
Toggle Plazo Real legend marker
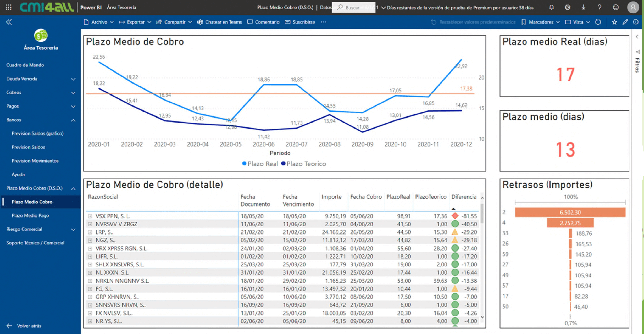coord(244,164)
